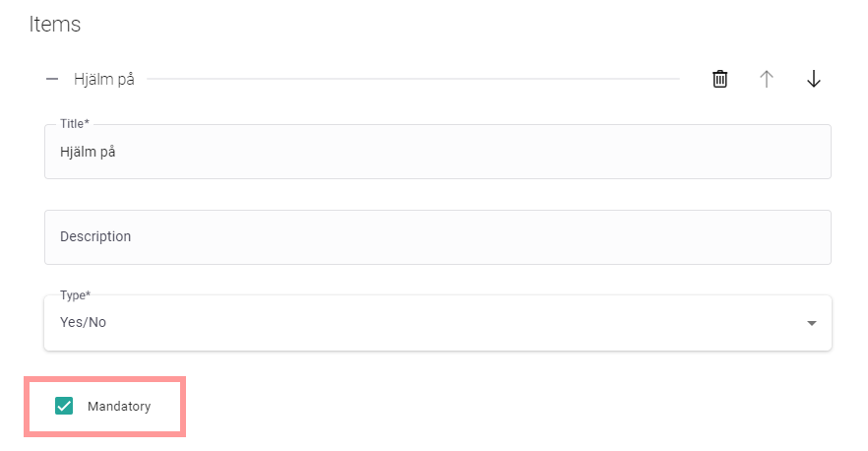Click empty area right of Yes/No text
Image resolution: width=868 pixels, height=451 pixels.
tap(443, 322)
